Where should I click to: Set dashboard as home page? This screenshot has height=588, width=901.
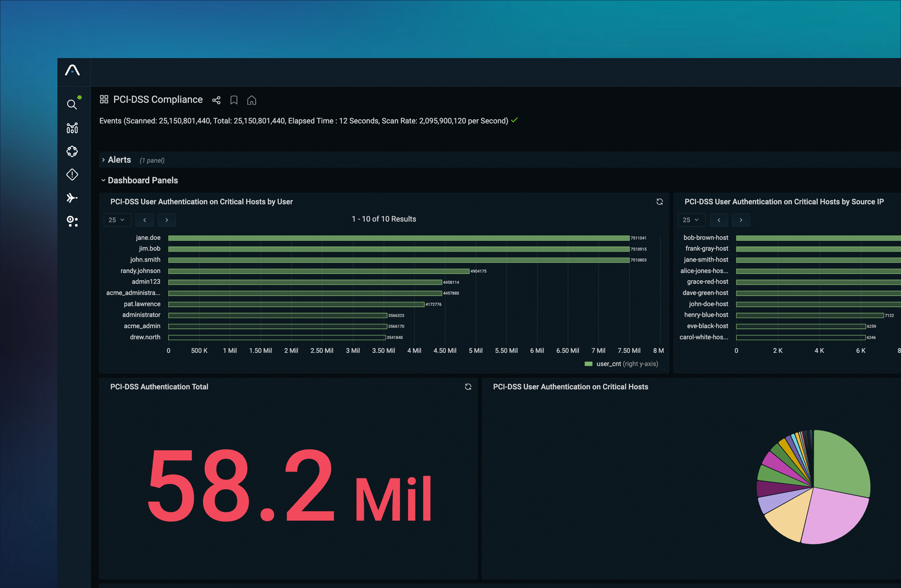tap(252, 100)
